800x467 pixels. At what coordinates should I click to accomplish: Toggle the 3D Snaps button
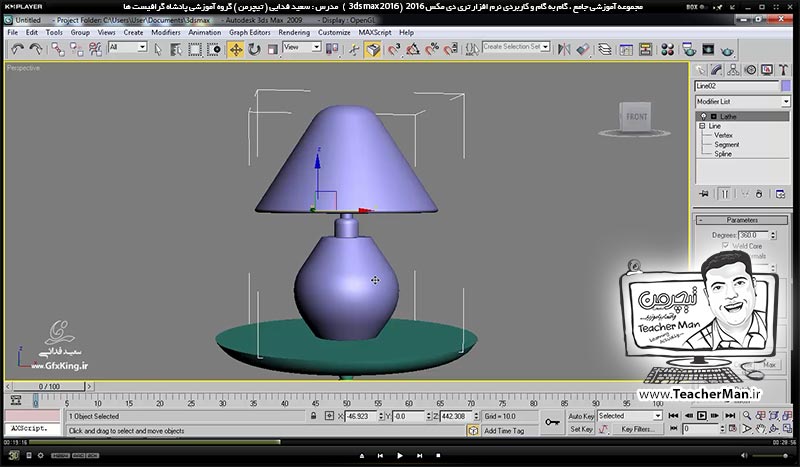(x=394, y=50)
